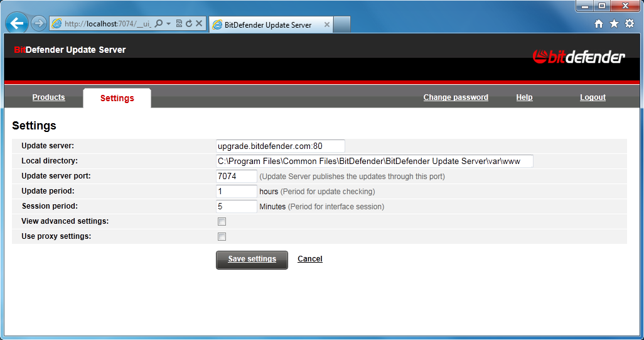The height and width of the screenshot is (340, 644).
Task: Select the Settings tab
Action: tap(117, 98)
